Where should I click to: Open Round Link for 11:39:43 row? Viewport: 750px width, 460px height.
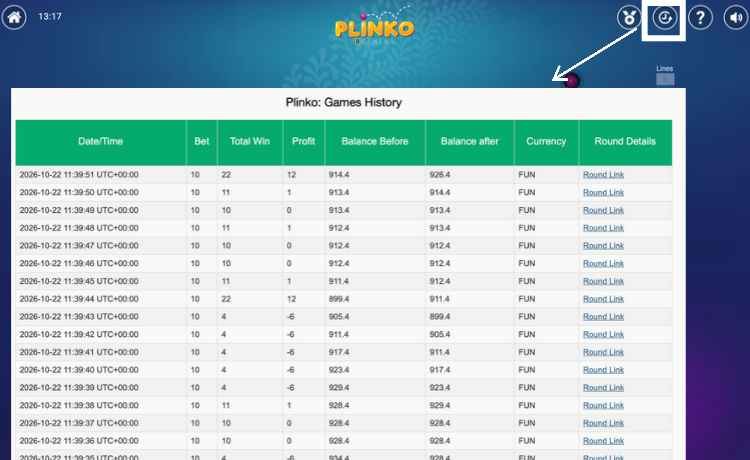[x=603, y=317]
